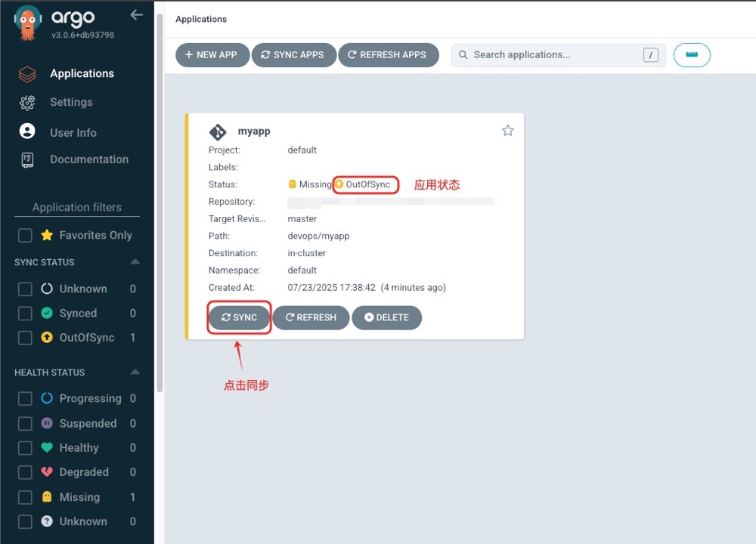This screenshot has width=756, height=544.
Task: Focus the Search applications field
Action: click(x=556, y=54)
